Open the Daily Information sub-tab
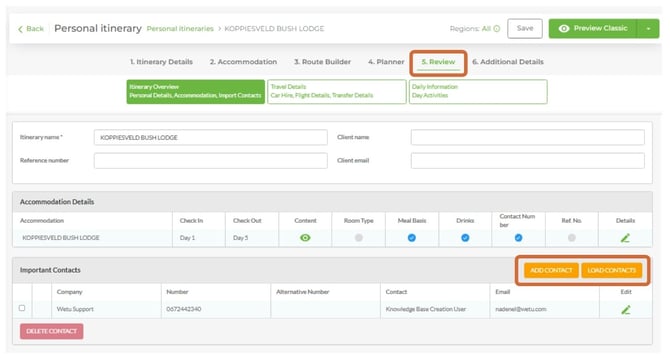The width and height of the screenshot is (670, 360). tap(478, 91)
